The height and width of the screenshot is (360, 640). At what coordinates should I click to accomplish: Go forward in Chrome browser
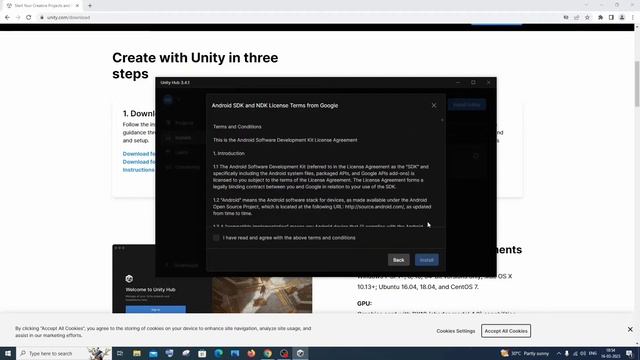(18, 18)
